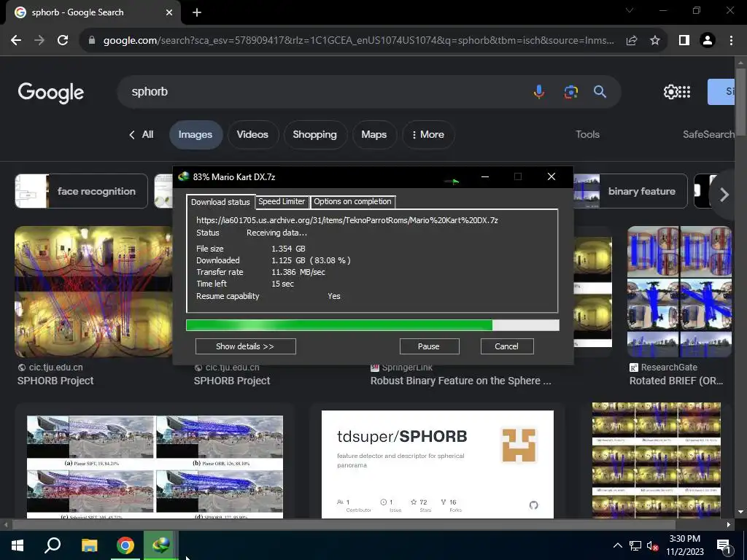Expand the More search filters
Image resolution: width=747 pixels, height=560 pixels.
[x=427, y=135]
